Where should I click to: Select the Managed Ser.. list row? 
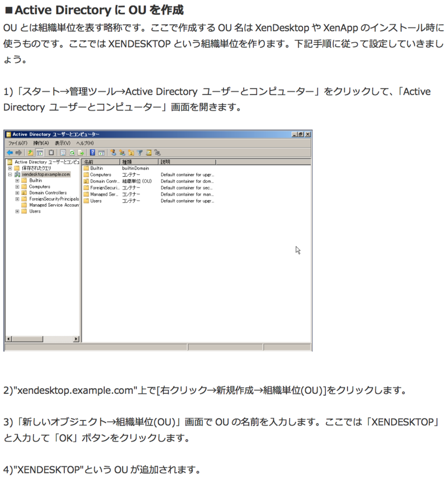pos(104,194)
